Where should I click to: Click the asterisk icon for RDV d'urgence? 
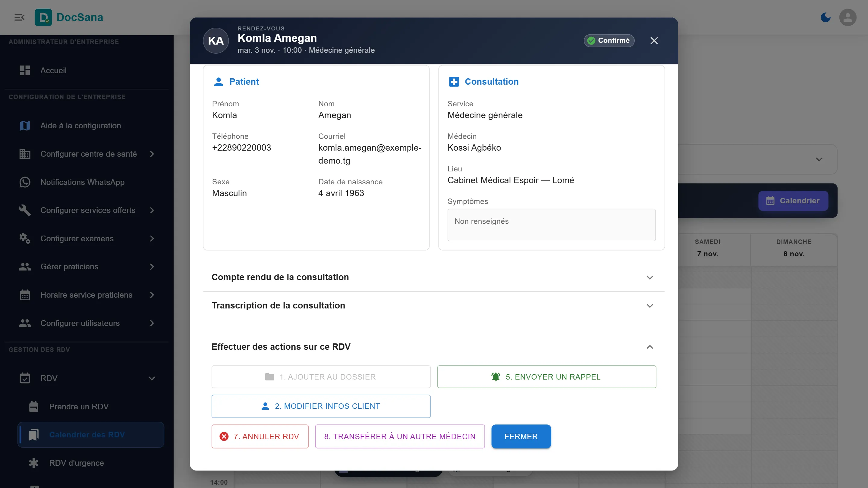(33, 463)
